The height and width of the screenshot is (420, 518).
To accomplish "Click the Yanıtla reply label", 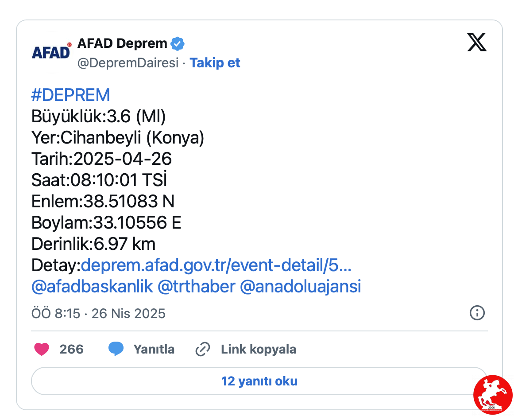I will pyautogui.click(x=154, y=349).
